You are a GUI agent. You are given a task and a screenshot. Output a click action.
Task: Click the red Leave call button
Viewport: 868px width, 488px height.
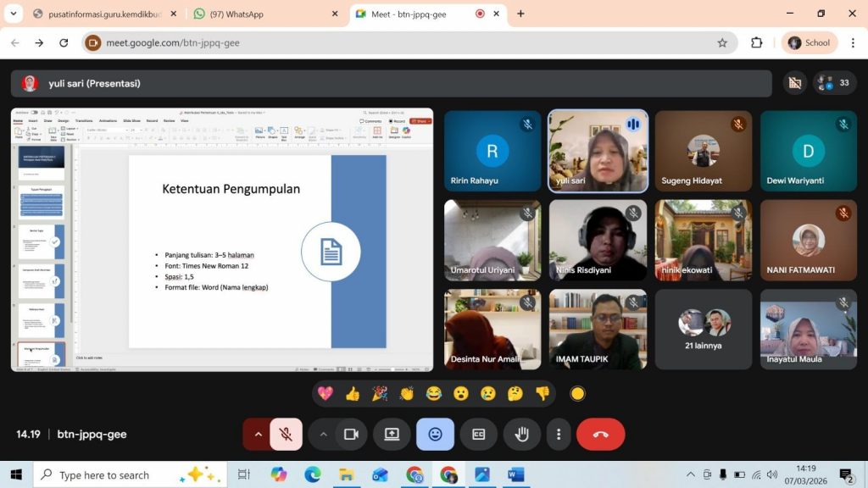(600, 434)
